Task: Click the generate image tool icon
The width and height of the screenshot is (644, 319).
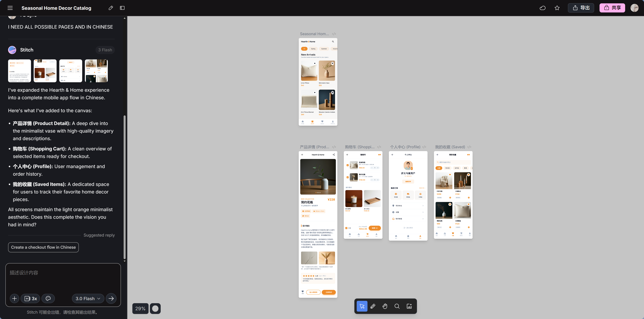Action: coord(409,306)
